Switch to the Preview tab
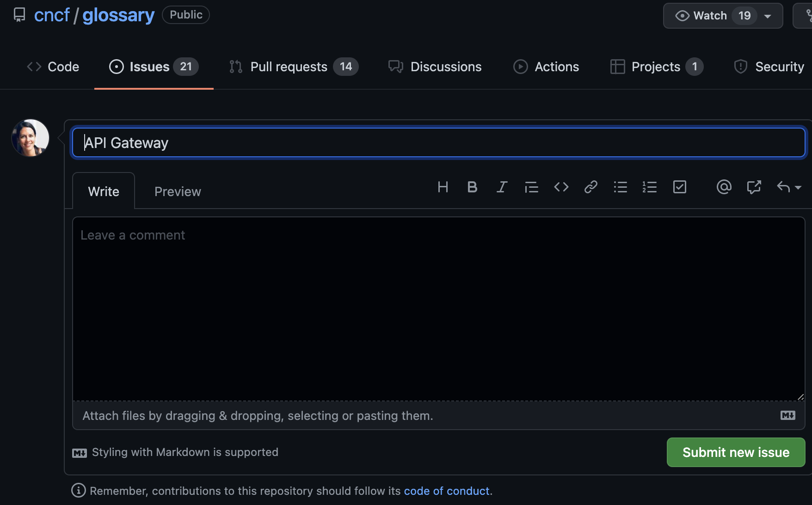The width and height of the screenshot is (812, 505). point(178,191)
